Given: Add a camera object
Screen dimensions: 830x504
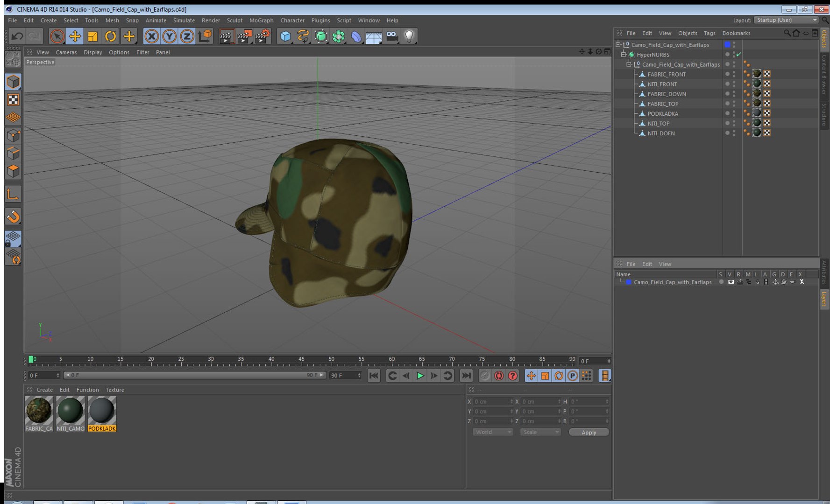Looking at the screenshot, I should point(392,36).
